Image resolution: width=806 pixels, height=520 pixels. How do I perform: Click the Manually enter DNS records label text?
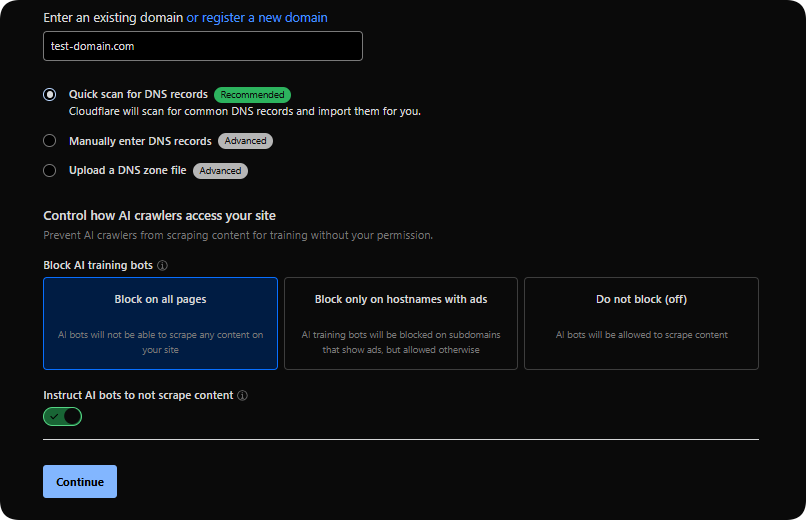pyautogui.click(x=140, y=141)
